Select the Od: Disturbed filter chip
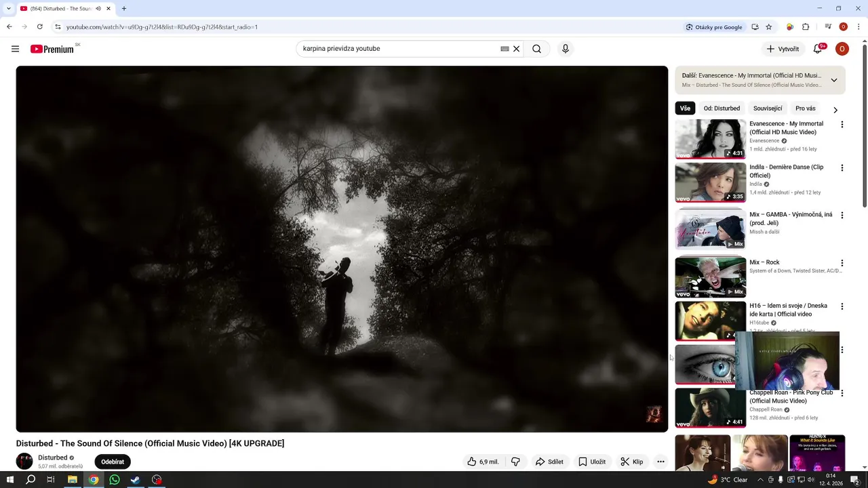Viewport: 868px width, 488px height. [x=722, y=108]
